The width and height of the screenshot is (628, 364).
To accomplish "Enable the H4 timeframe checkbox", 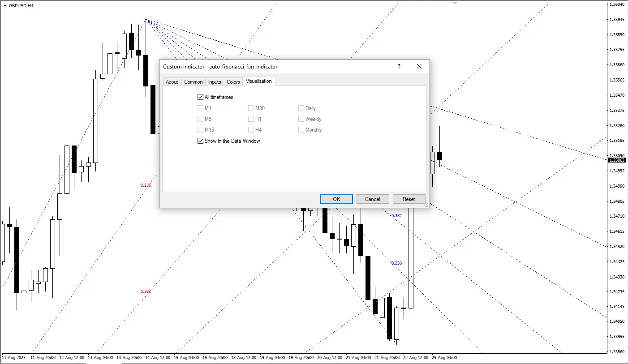I will [x=251, y=130].
